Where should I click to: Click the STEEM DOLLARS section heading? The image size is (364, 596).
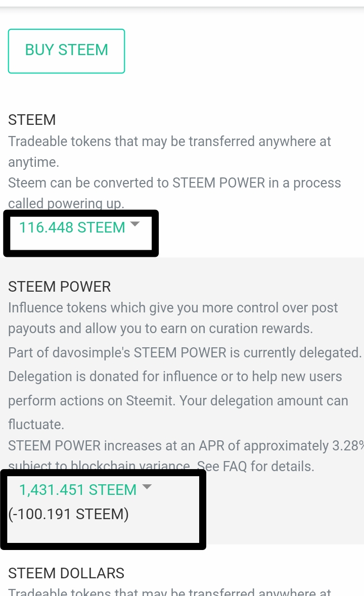coord(66,573)
